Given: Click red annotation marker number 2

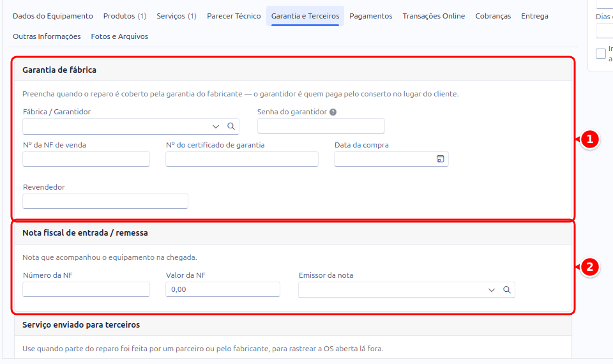Looking at the screenshot, I should pos(589,267).
